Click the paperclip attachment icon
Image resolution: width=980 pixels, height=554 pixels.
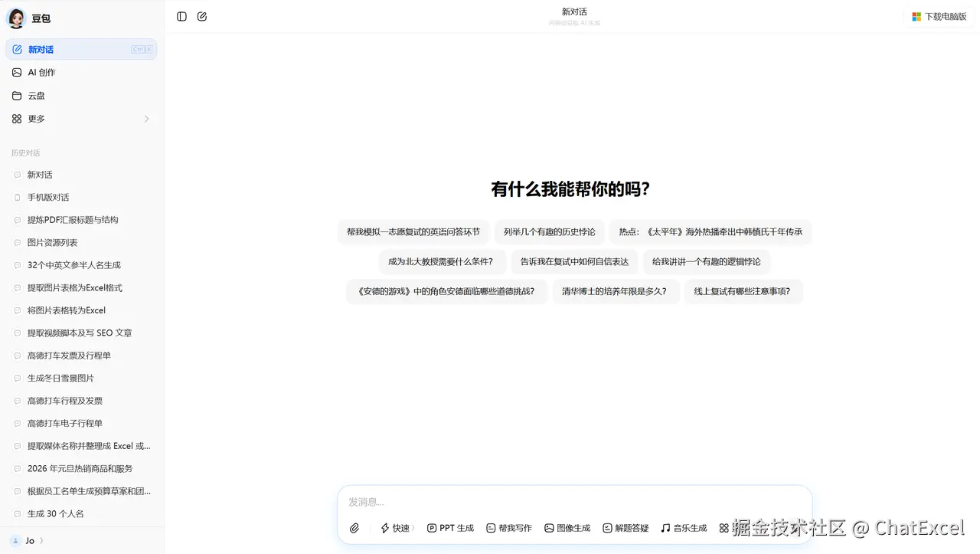354,528
